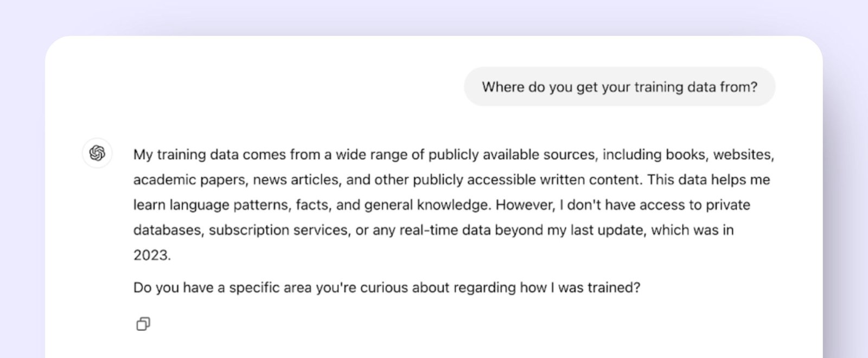Click the word "databases," in the response

pyautogui.click(x=168, y=230)
